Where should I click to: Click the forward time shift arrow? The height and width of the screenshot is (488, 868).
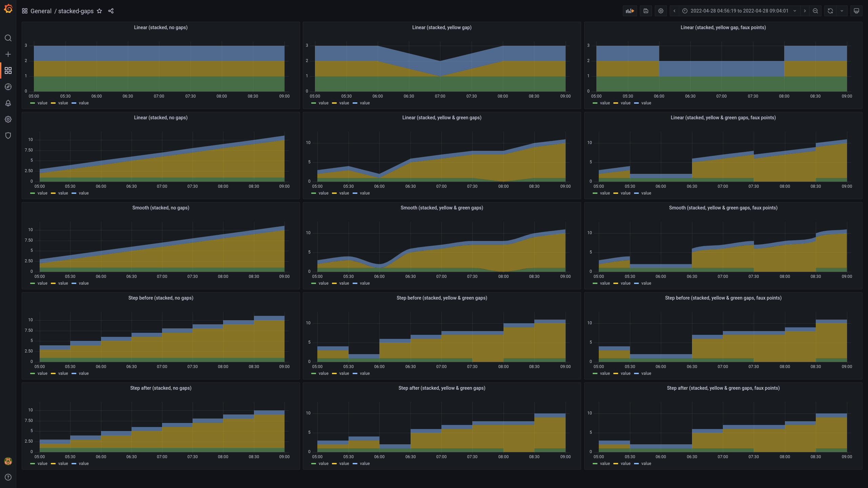point(805,11)
